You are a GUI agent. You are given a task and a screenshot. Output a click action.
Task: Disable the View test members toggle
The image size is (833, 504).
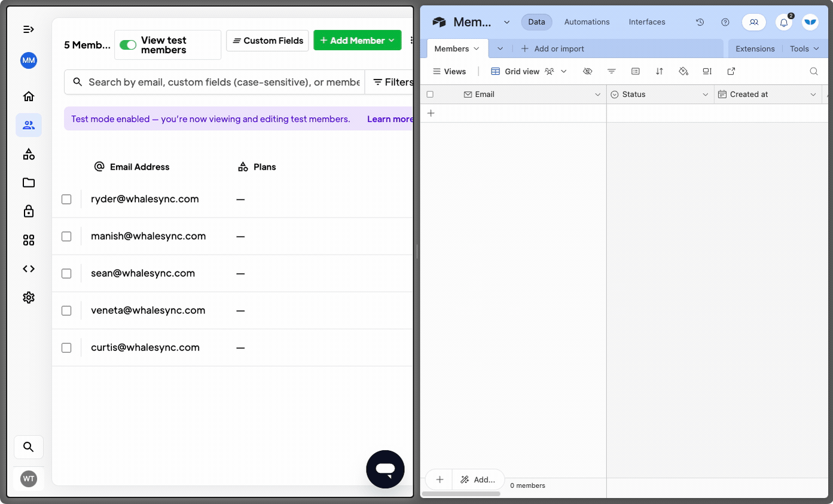[127, 44]
